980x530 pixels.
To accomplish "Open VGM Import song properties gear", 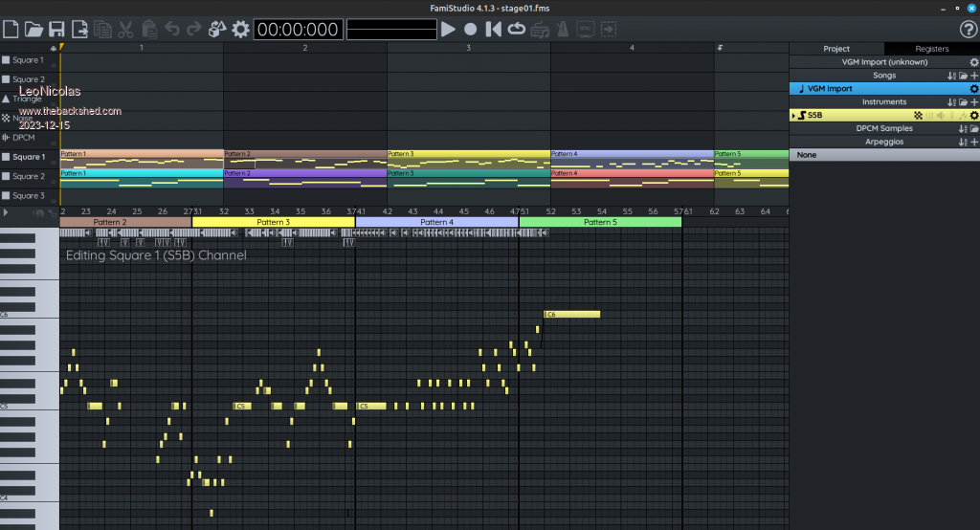I will [973, 89].
